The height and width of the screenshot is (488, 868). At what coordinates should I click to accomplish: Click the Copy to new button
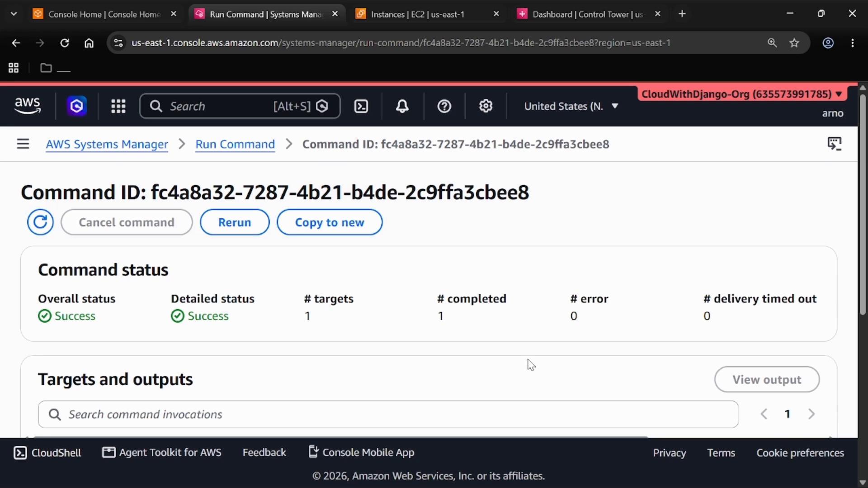pos(330,222)
